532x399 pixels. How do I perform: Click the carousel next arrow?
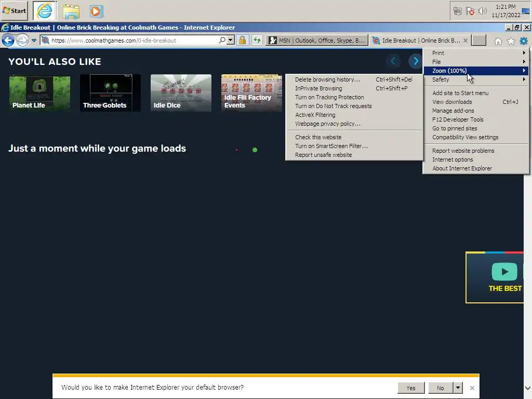point(415,61)
